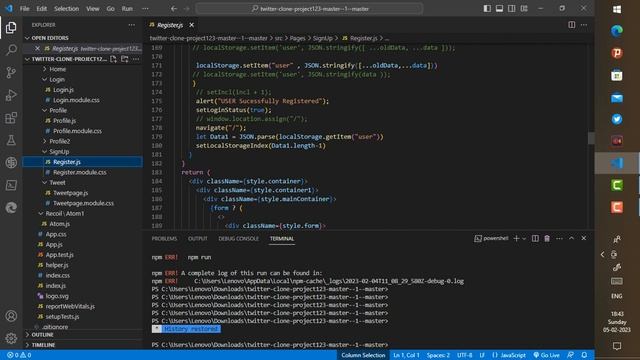The width and height of the screenshot is (640, 360).
Task: Open Manage gear settings icon
Action: click(11, 338)
